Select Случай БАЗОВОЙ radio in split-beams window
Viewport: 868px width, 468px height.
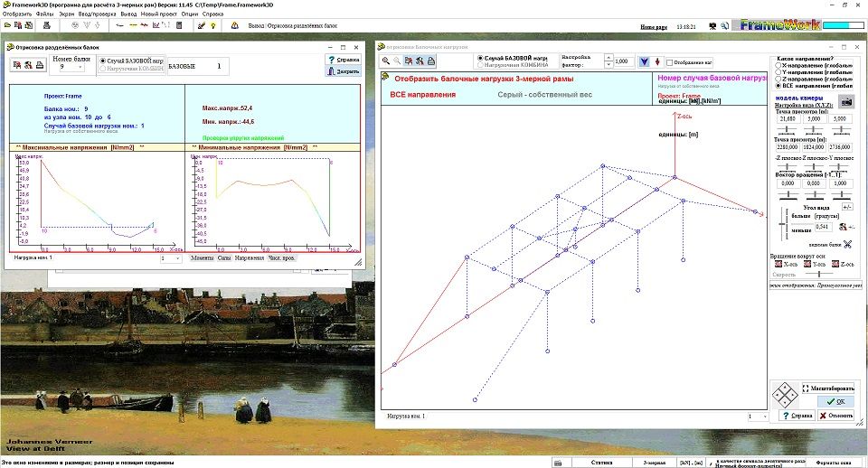(x=102, y=61)
